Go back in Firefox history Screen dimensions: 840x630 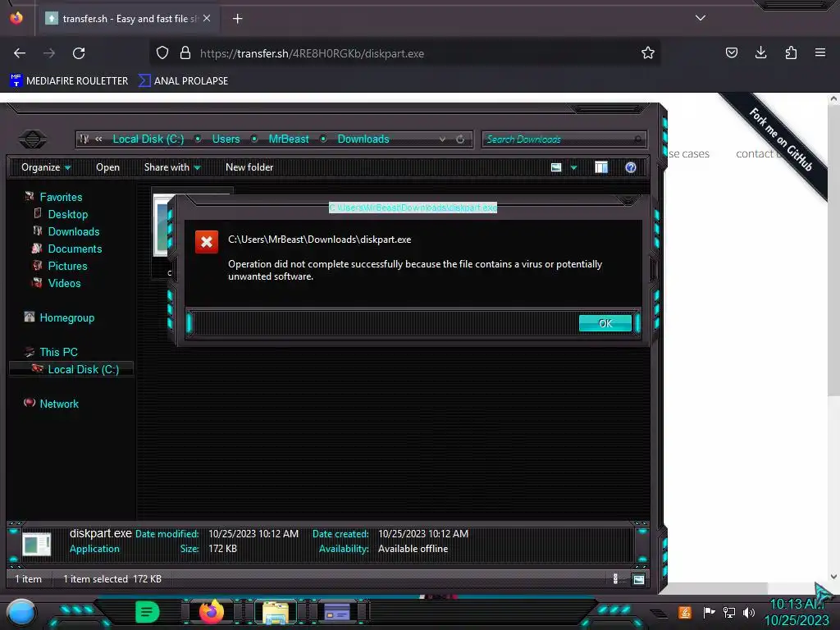[20, 53]
